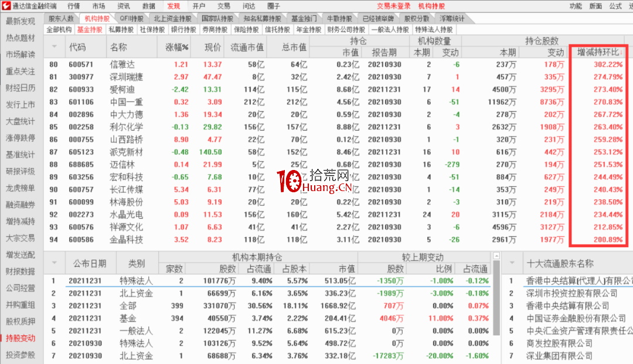This screenshot has height=364, width=633.
Task: Select the 信托持股 filter tab
Action: click(277, 29)
